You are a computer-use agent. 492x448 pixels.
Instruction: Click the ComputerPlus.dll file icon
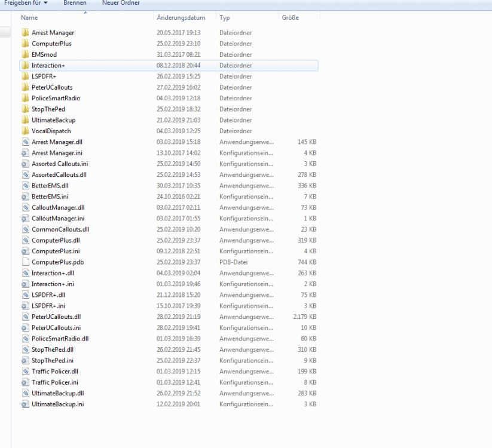pyautogui.click(x=26, y=241)
